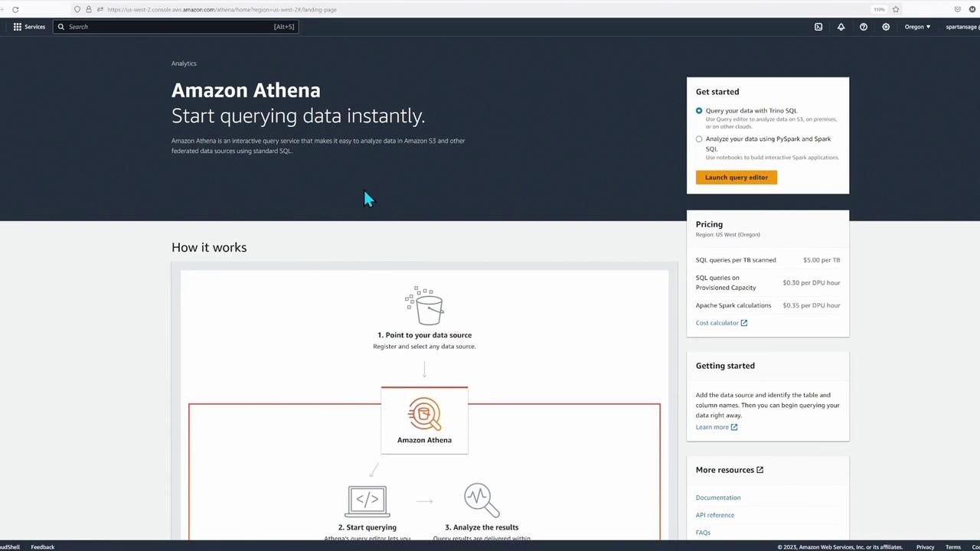The image size is (980, 551).
Task: Open the notifications bell
Action: [841, 27]
